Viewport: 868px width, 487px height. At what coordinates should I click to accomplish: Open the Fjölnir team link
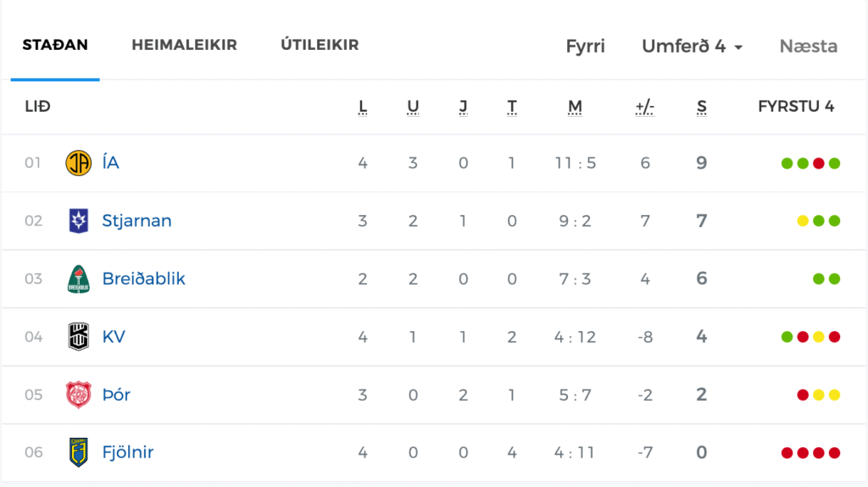(x=128, y=452)
